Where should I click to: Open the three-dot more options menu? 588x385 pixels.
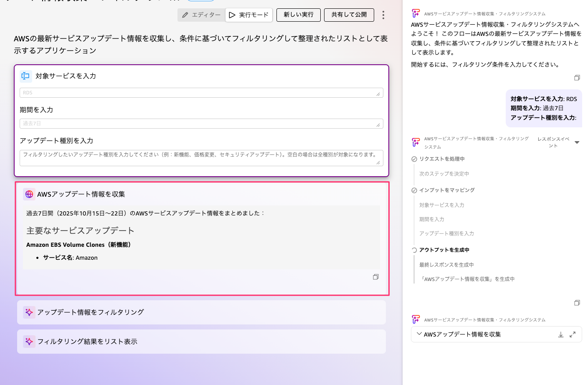(x=383, y=15)
